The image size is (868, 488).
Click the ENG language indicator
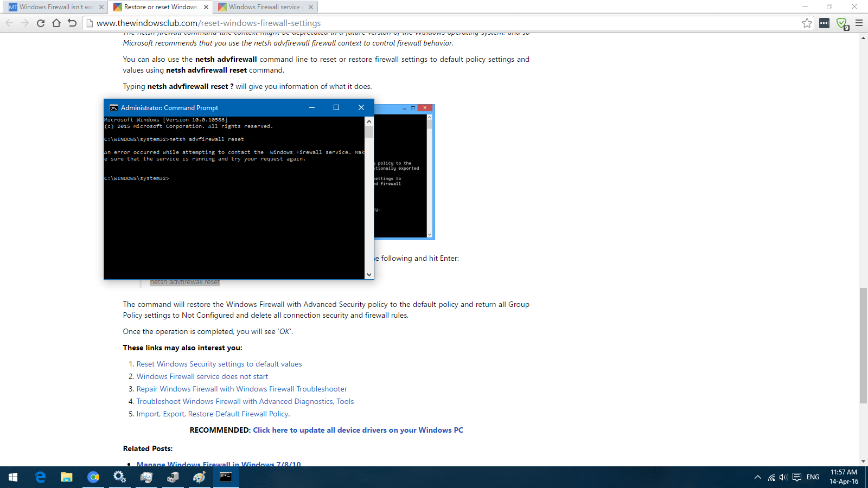click(813, 477)
